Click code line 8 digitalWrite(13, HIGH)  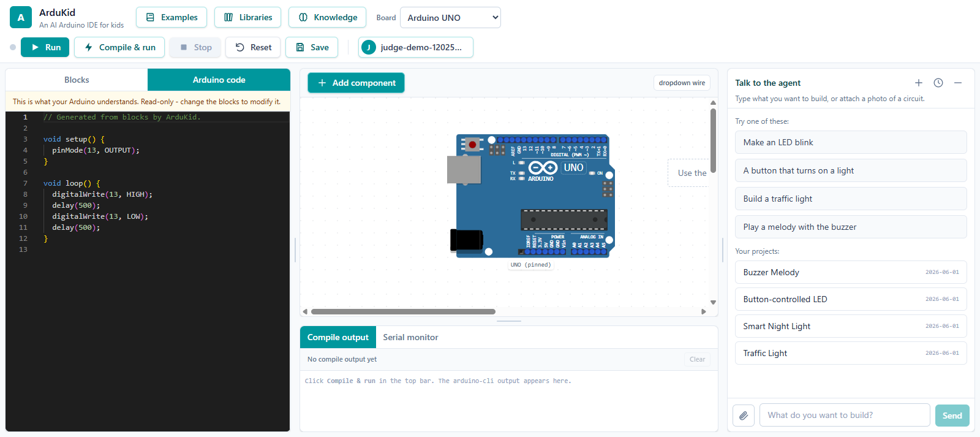(x=102, y=194)
